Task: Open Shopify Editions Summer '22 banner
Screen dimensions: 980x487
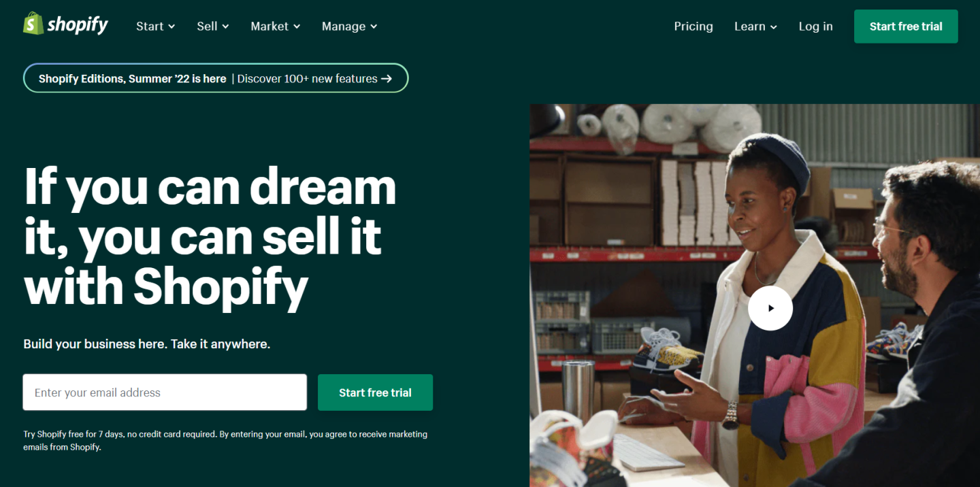Action: click(216, 78)
